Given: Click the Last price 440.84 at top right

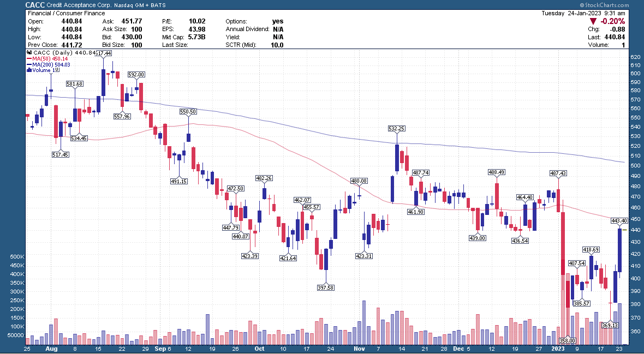Looking at the screenshot, I should [x=615, y=37].
